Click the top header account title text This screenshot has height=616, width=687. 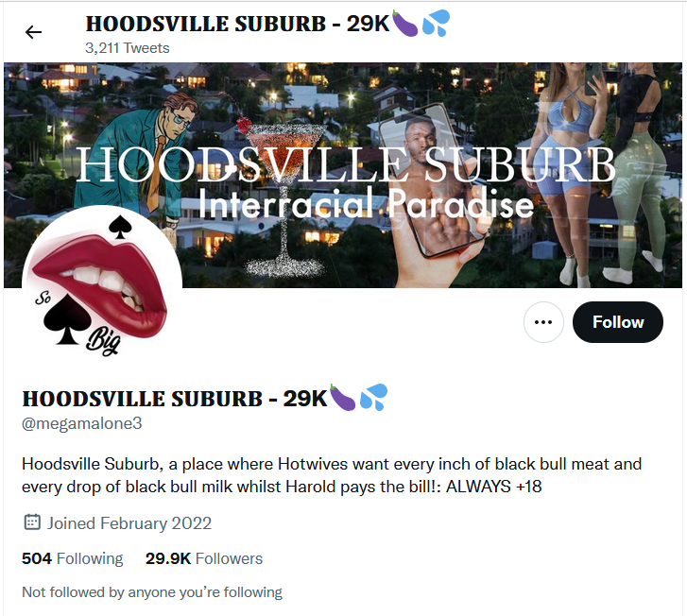[x=237, y=24]
